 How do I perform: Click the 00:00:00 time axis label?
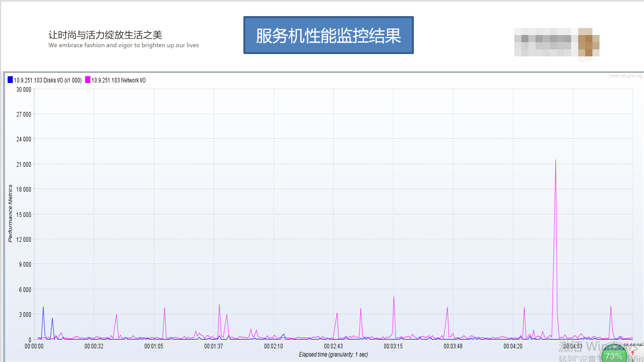point(34,346)
